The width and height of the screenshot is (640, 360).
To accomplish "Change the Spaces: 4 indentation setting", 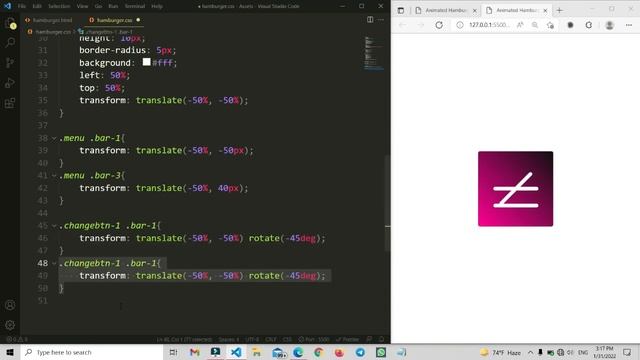I will pyautogui.click(x=229, y=339).
